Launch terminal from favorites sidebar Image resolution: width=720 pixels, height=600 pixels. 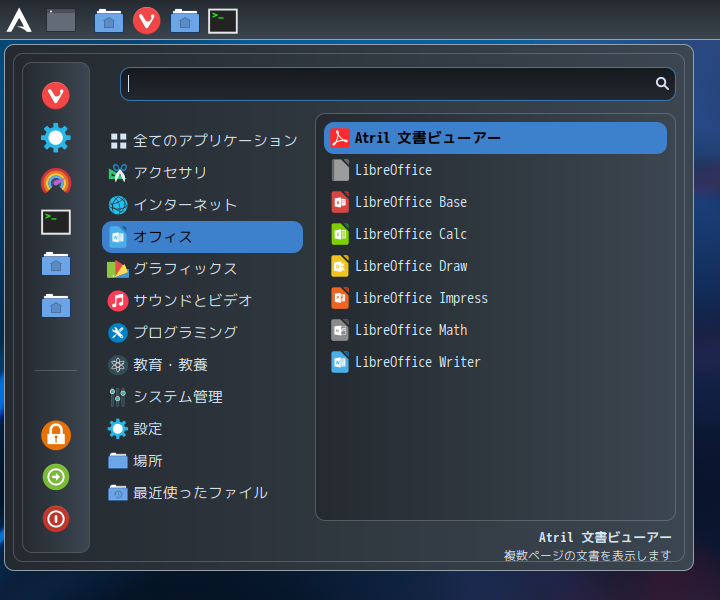point(56,222)
